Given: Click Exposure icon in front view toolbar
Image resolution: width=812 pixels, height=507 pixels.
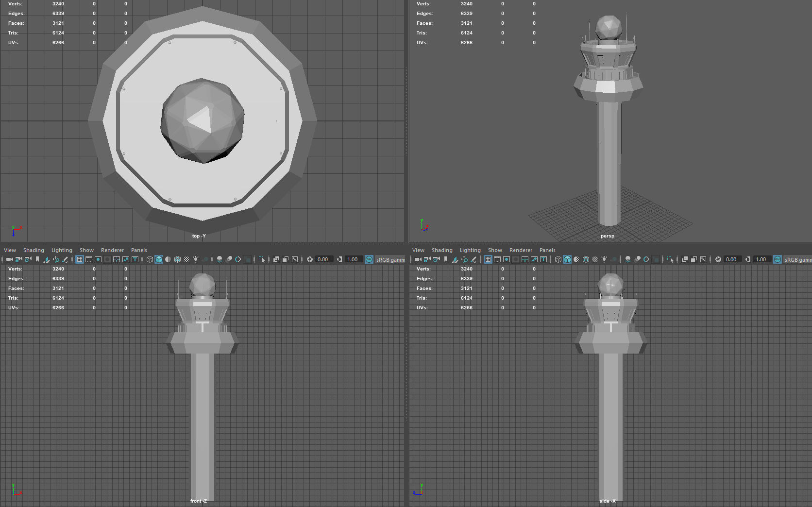Looking at the screenshot, I should point(309,259).
